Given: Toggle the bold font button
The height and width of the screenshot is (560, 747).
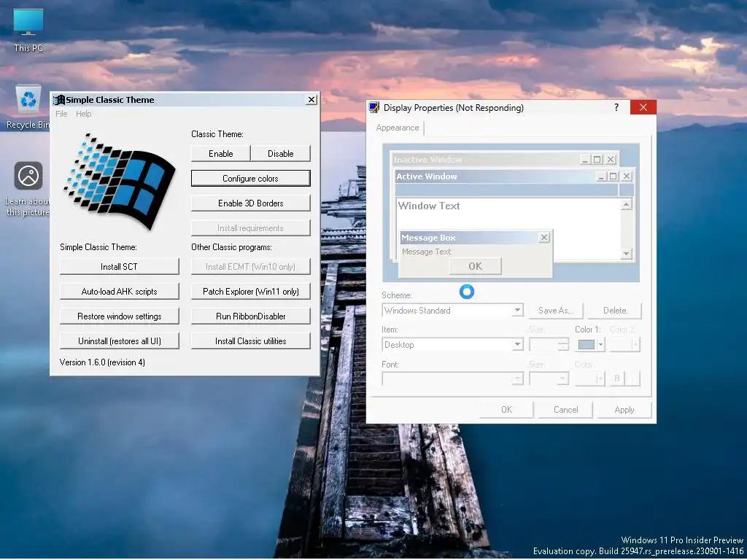Looking at the screenshot, I should (617, 379).
